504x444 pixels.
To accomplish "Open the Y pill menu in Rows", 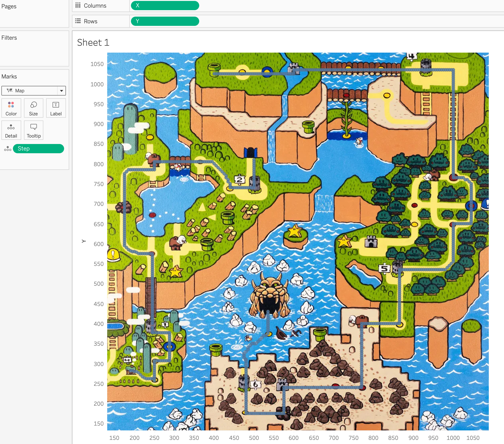I will tap(195, 21).
